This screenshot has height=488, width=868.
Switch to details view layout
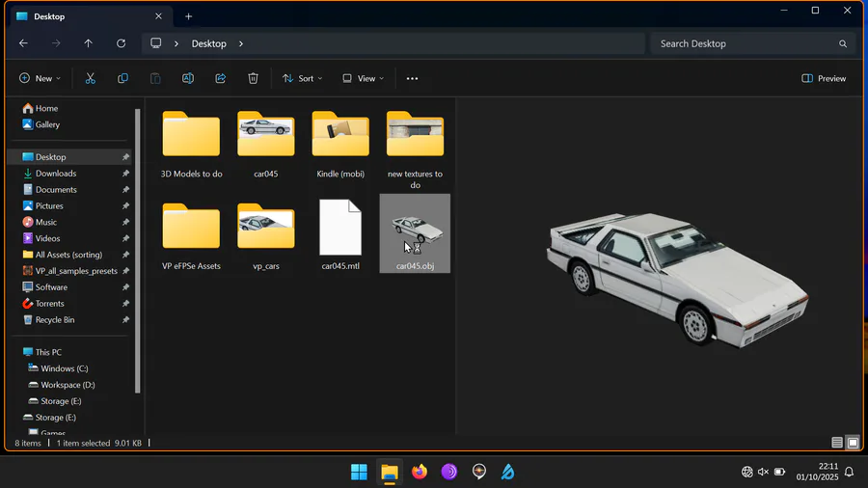(x=837, y=443)
